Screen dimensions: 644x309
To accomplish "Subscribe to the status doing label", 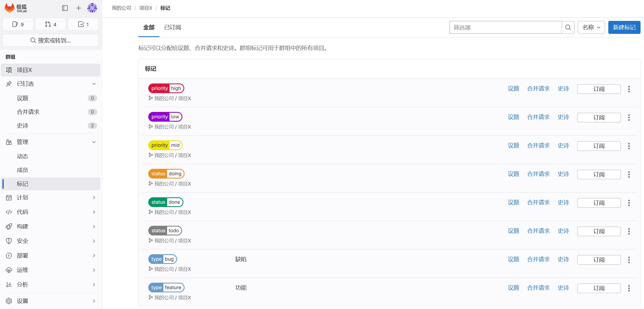I will coord(599,174).
